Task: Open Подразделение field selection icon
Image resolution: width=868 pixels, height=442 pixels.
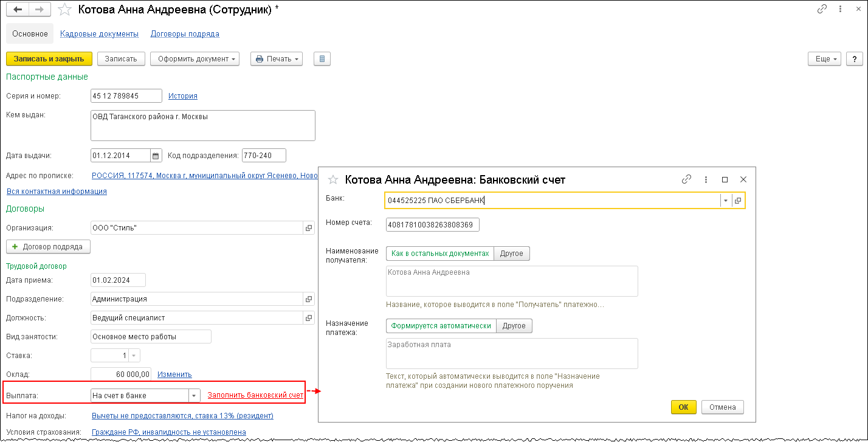Action: (x=309, y=299)
